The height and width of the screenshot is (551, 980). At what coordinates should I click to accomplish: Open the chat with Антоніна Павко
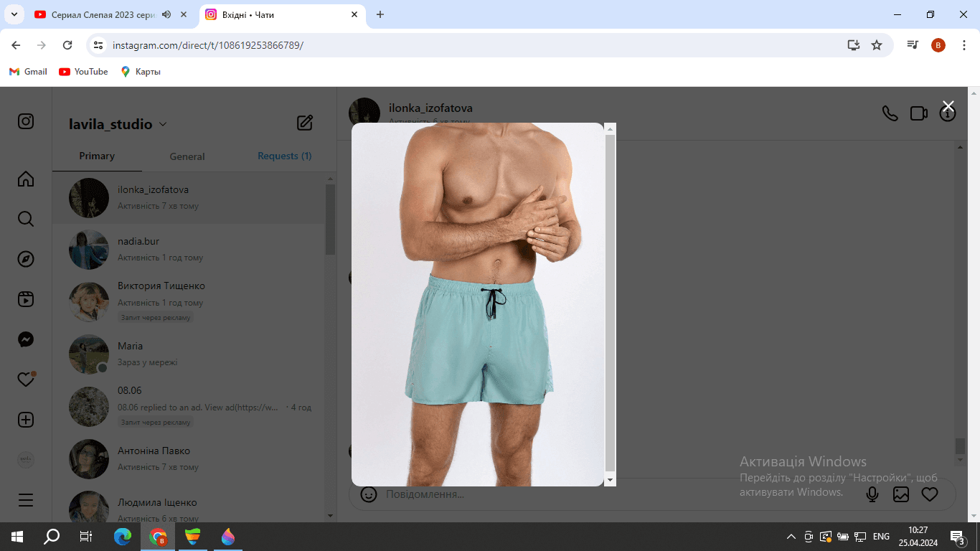pos(189,459)
